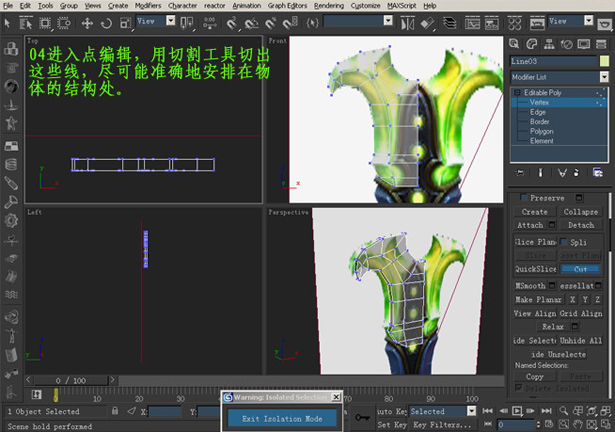The image size is (615, 432).
Task: Toggle the Split checkbox
Action: pos(565,242)
